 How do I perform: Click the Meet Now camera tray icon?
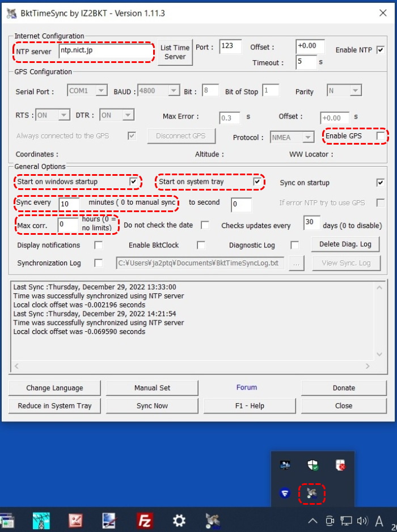pyautogui.click(x=330, y=521)
